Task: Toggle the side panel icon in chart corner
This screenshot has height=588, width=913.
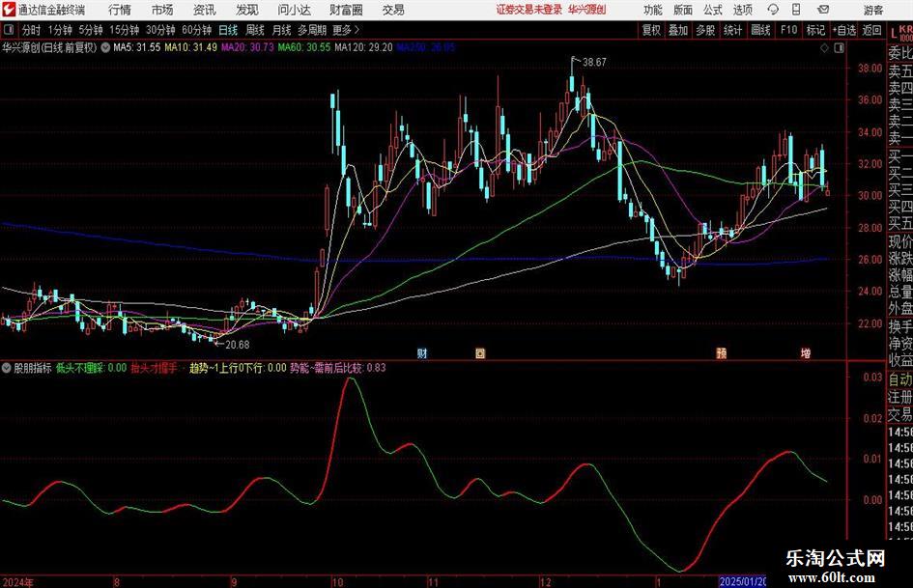Action: click(x=839, y=48)
